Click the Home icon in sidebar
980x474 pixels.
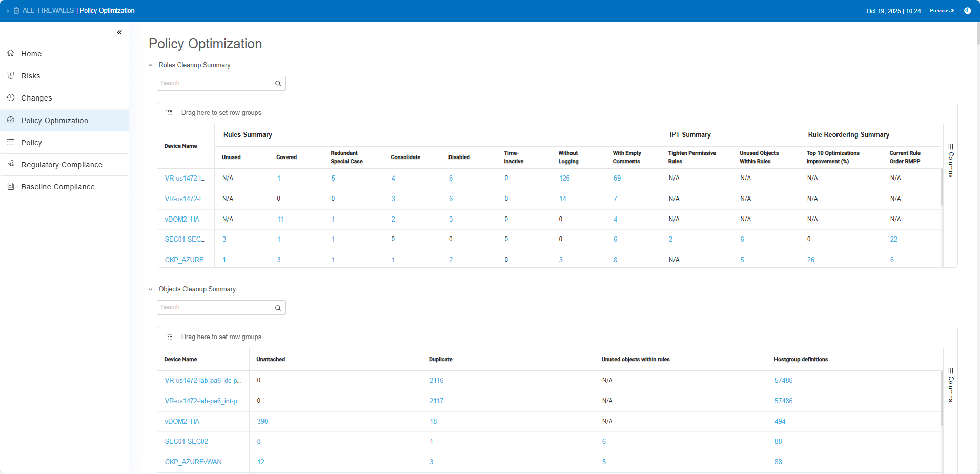pyautogui.click(x=11, y=53)
